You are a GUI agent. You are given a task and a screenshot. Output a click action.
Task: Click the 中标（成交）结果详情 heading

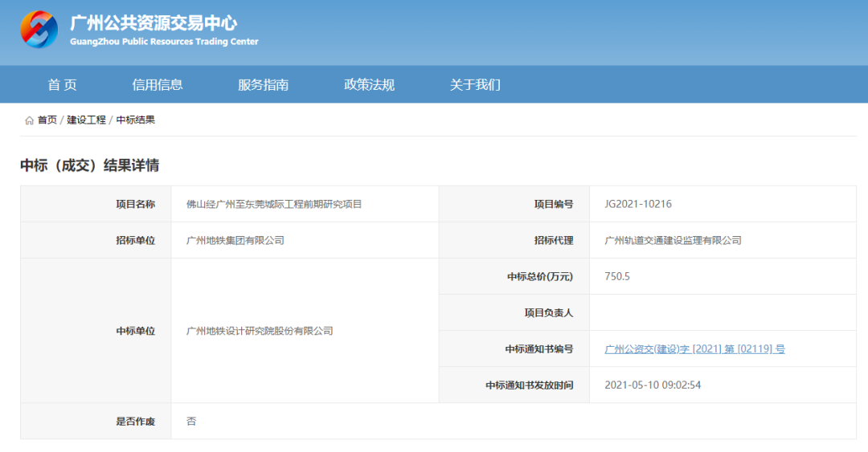[90, 165]
